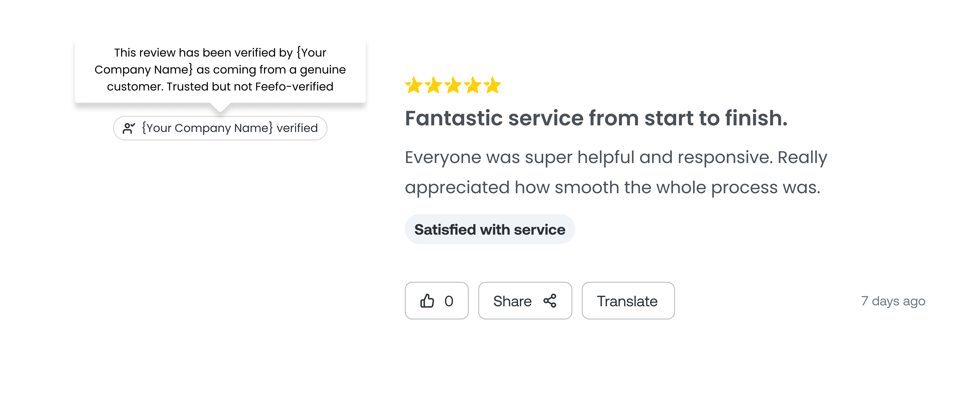Click the "Share" label

(x=512, y=301)
